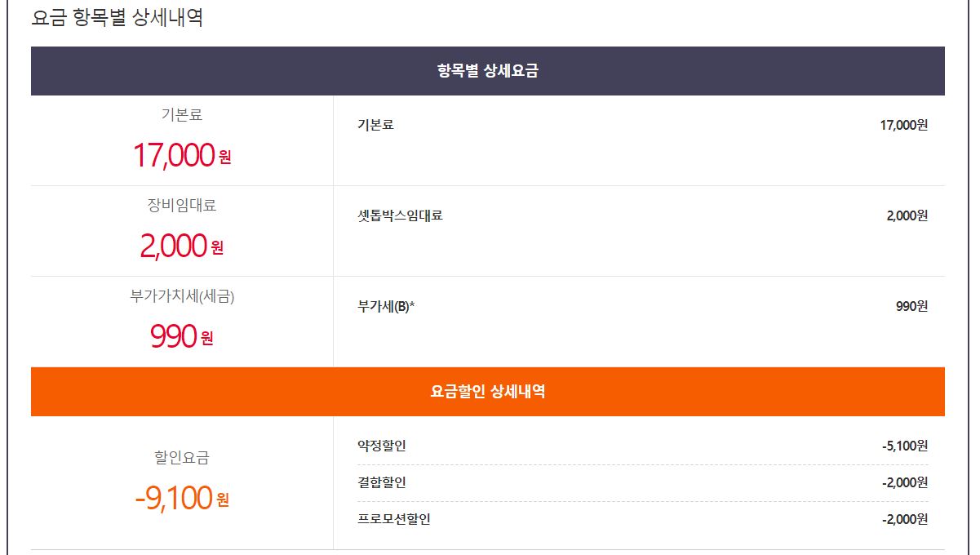Select the bold 기본료 detail row label
This screenshot has width=980, height=555.
(x=375, y=125)
